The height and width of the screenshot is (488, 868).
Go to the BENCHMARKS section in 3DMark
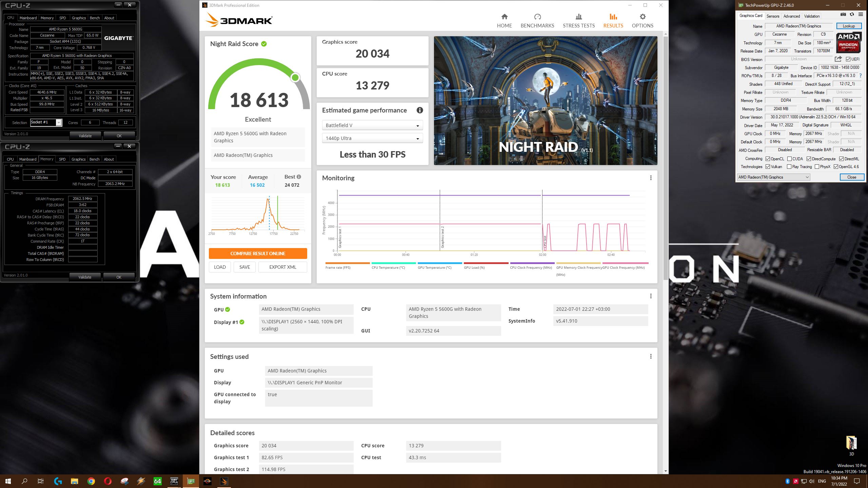537,21
